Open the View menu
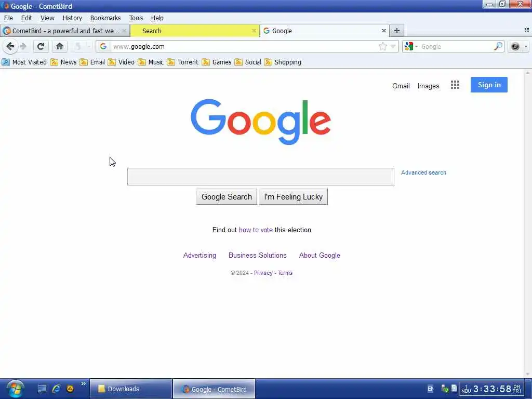Image resolution: width=532 pixels, height=399 pixels. (47, 18)
